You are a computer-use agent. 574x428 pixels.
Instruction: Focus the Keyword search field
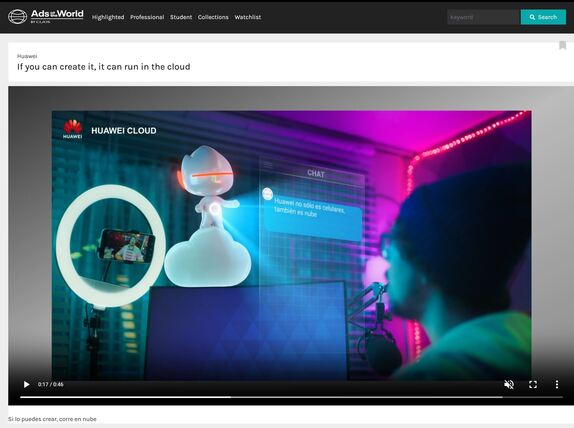[483, 17]
